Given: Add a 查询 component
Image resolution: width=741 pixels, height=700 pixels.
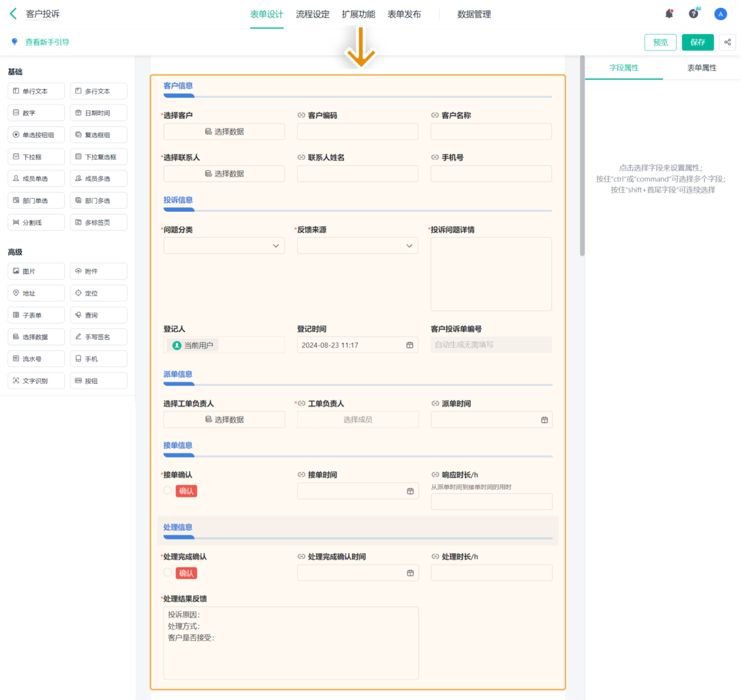Looking at the screenshot, I should click(x=99, y=315).
